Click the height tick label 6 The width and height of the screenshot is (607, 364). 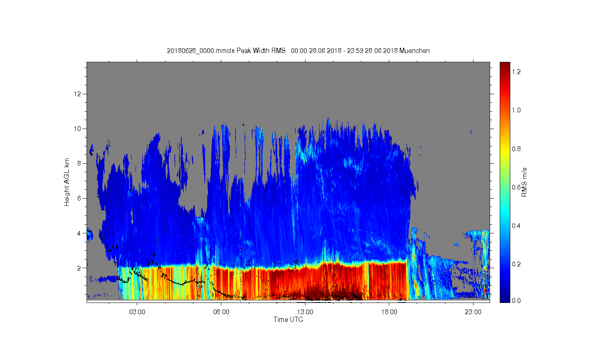point(79,198)
